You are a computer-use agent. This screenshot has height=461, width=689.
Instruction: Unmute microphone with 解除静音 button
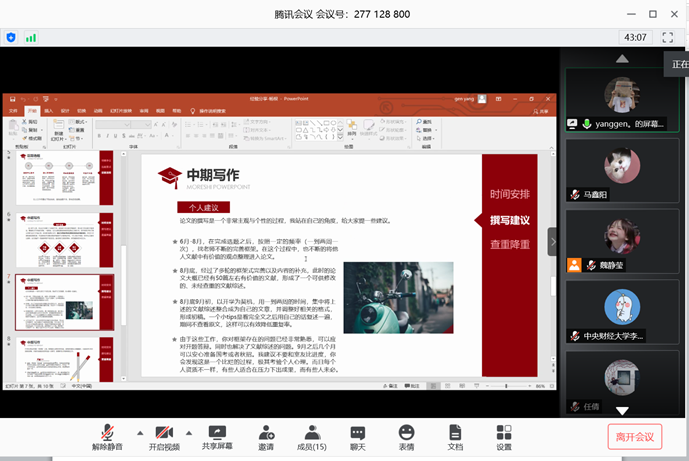[112, 438]
